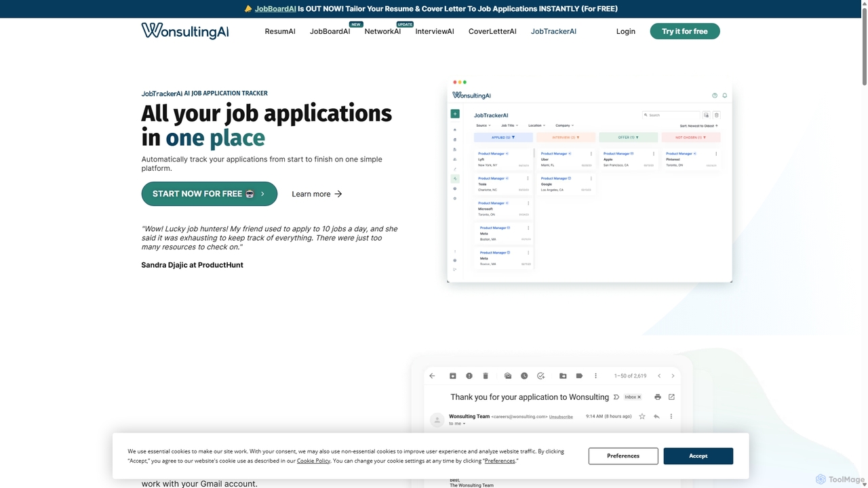Select the highlighted JobTracker sidebar icon
The height and width of the screenshot is (488, 868).
tap(455, 179)
